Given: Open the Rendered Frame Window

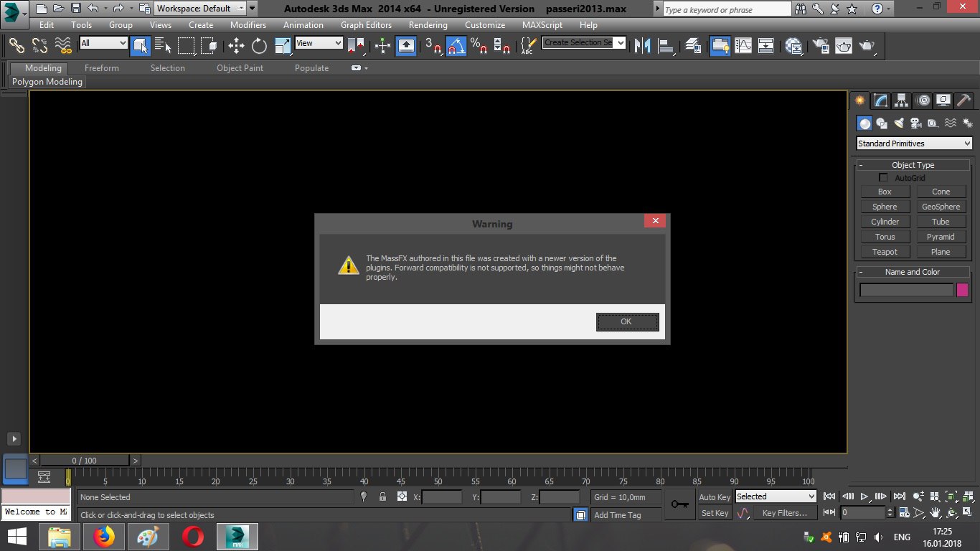Looking at the screenshot, I should (844, 46).
